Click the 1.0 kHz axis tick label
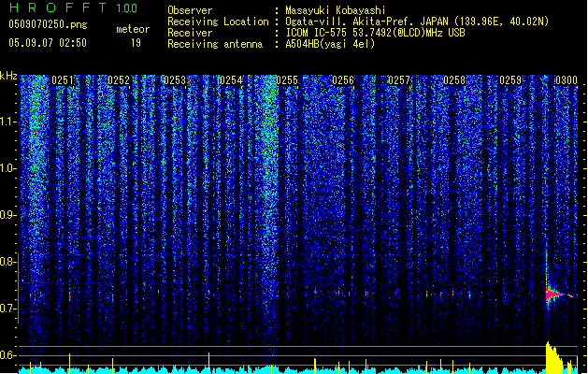Screen dimensions: 588x374 (x=7, y=168)
